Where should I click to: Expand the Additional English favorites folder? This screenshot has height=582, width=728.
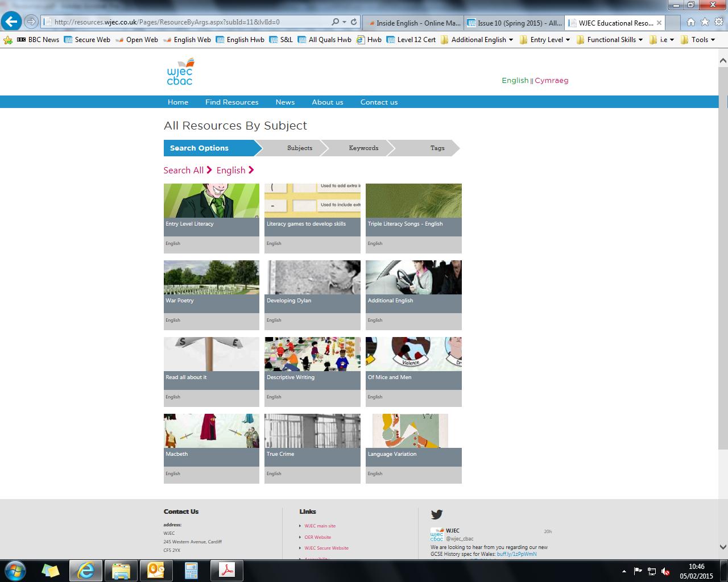[x=477, y=40]
